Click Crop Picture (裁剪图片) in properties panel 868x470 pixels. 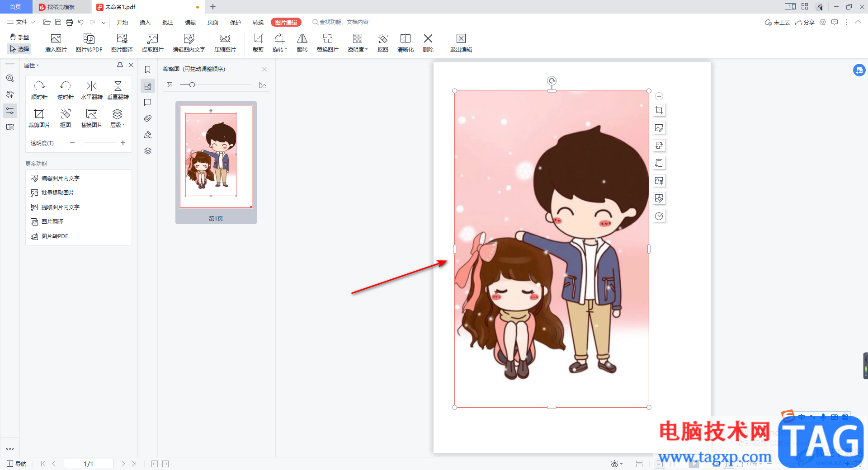[x=39, y=118]
